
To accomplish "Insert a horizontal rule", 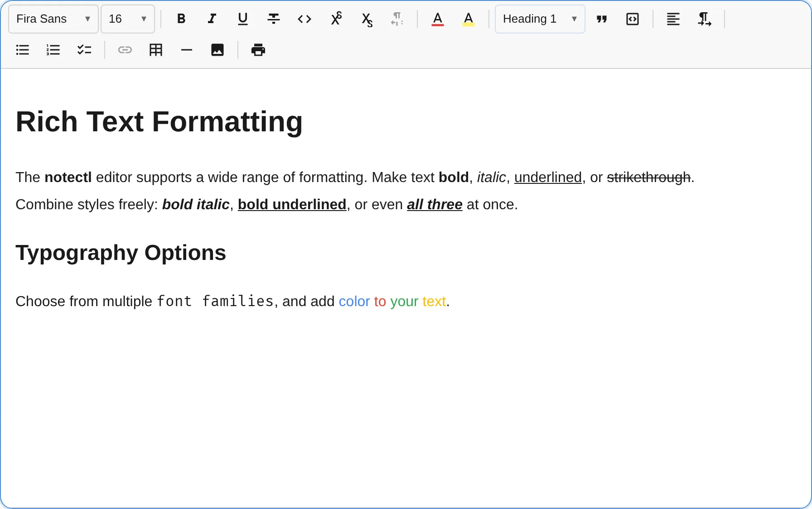I will (x=187, y=50).
